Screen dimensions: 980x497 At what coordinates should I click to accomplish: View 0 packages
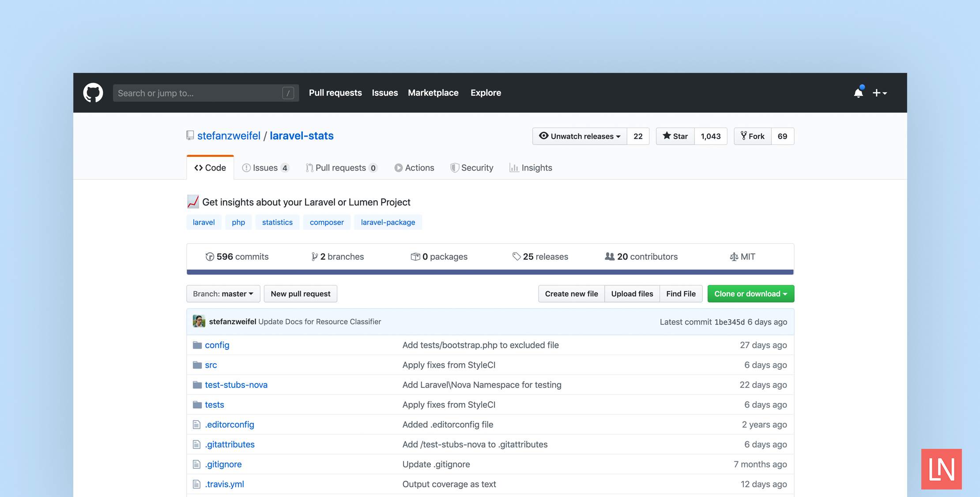[439, 257]
